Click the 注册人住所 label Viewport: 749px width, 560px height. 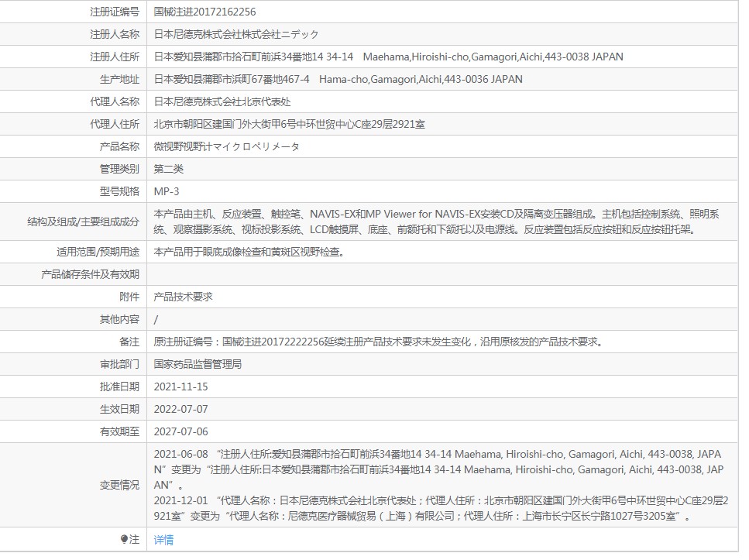(115, 57)
